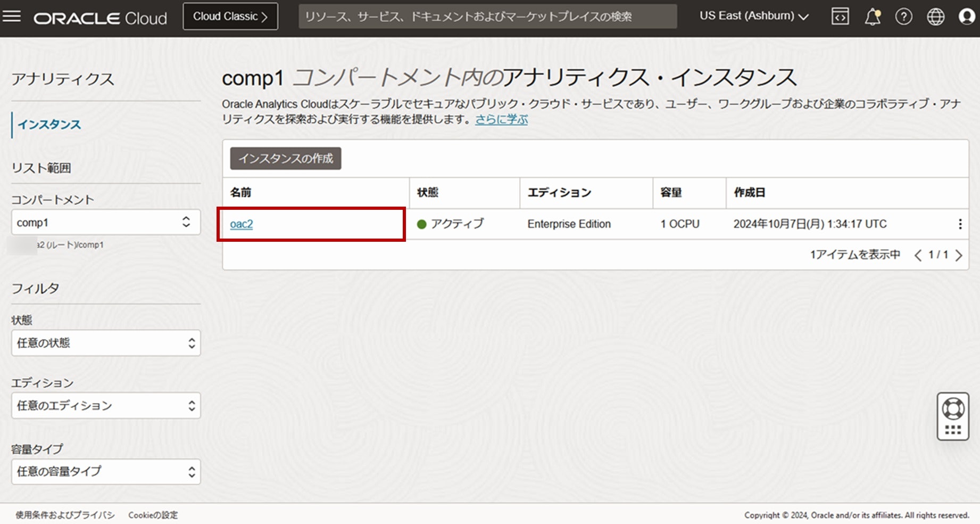Viewport: 980px width, 524px height.
Task: Click the 1アイテムを表示中 text
Action: point(855,255)
